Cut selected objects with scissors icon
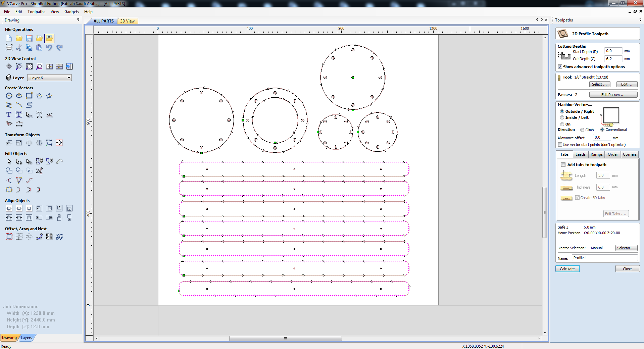The image size is (644, 349). click(19, 48)
